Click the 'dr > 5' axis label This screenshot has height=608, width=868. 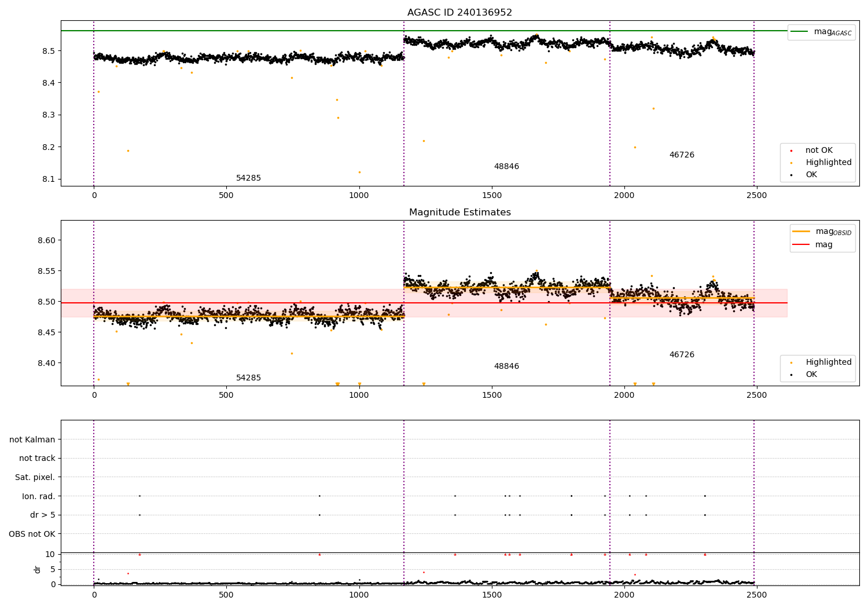(x=43, y=515)
